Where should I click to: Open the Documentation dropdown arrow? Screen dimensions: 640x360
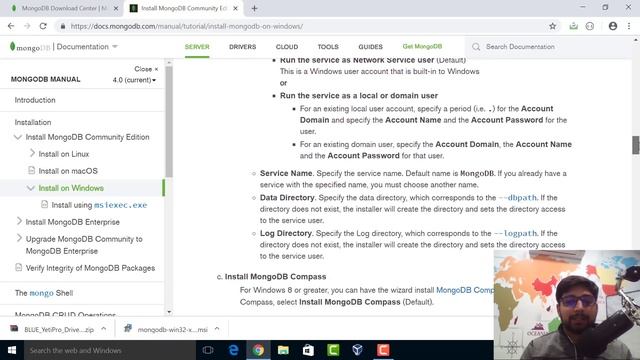[115, 47]
